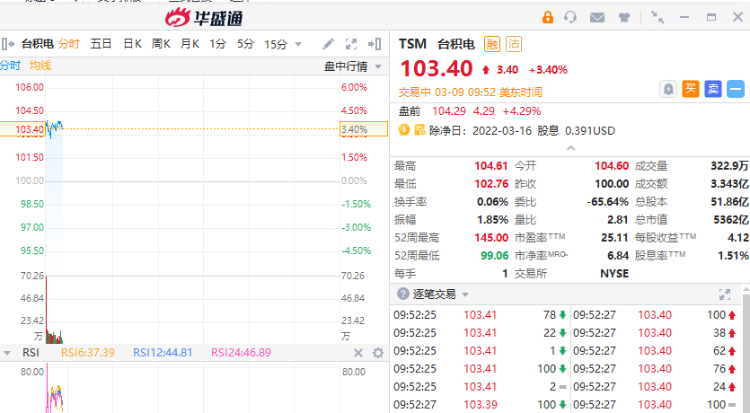Click the RSI12:44.81 value
The image size is (750, 413).
tap(163, 353)
